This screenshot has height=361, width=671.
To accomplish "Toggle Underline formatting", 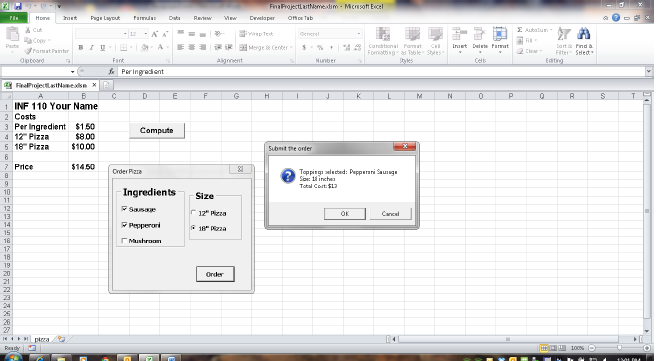I will click(x=102, y=47).
